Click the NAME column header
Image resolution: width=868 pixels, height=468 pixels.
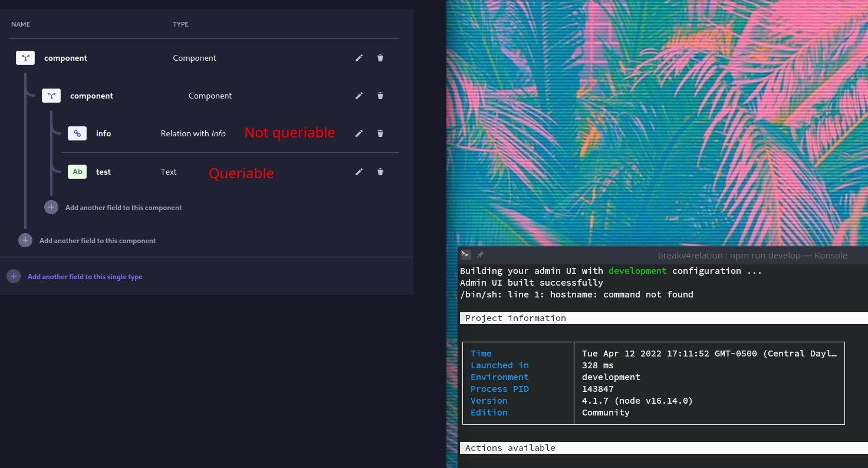click(21, 24)
